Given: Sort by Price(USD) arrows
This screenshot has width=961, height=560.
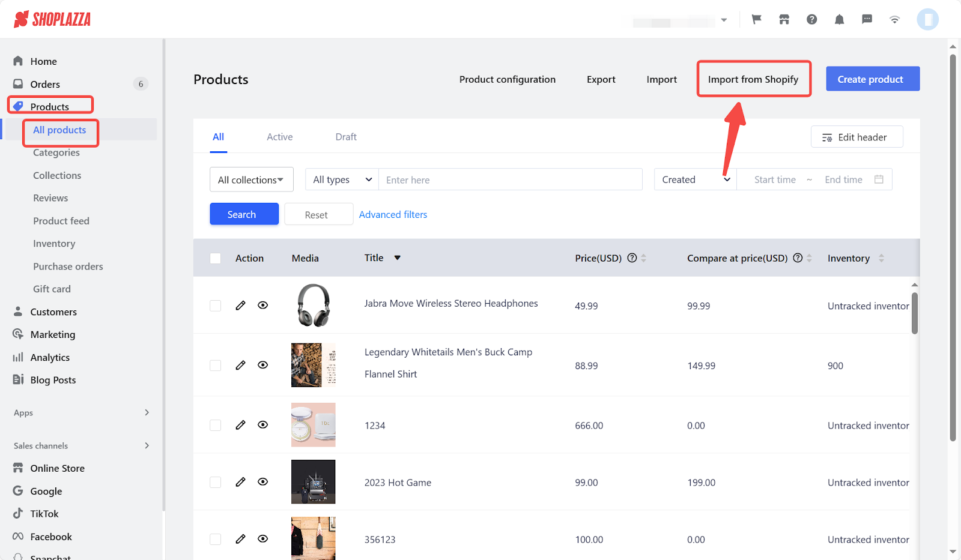Looking at the screenshot, I should point(644,258).
